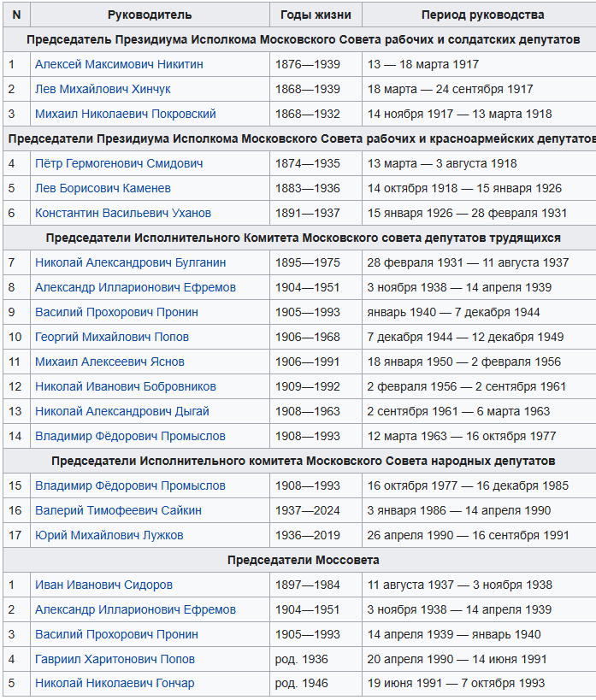Follow the Валерий Тимофеевич Сайкин link
Screen dimensions: 596x700
(x=118, y=510)
